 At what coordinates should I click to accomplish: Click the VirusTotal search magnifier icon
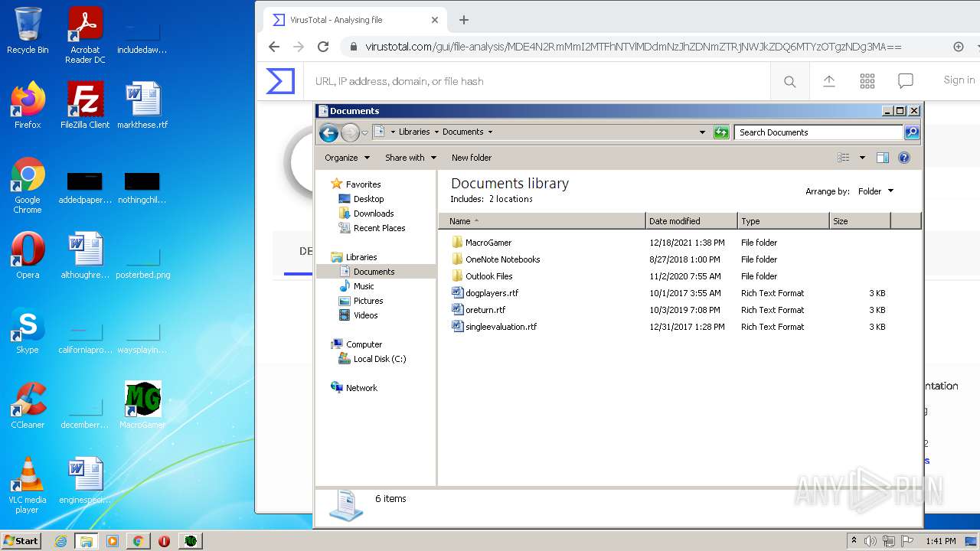(x=790, y=81)
